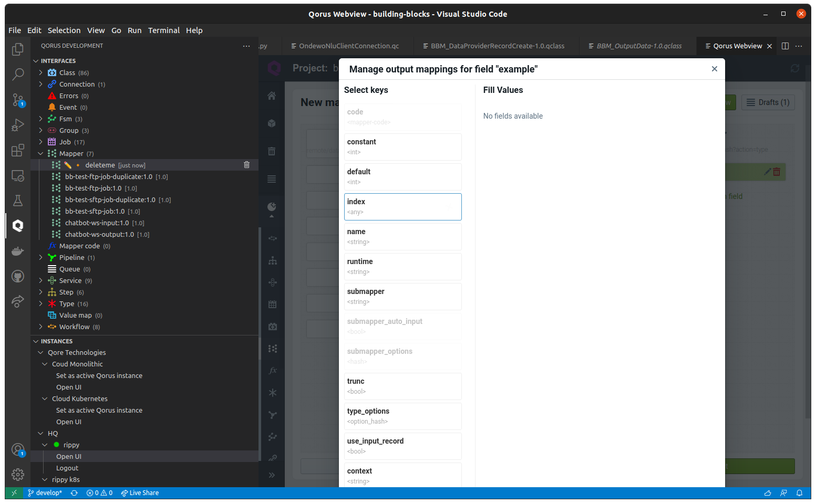
Task: Click the develop* branch in status bar
Action: pyautogui.click(x=45, y=493)
